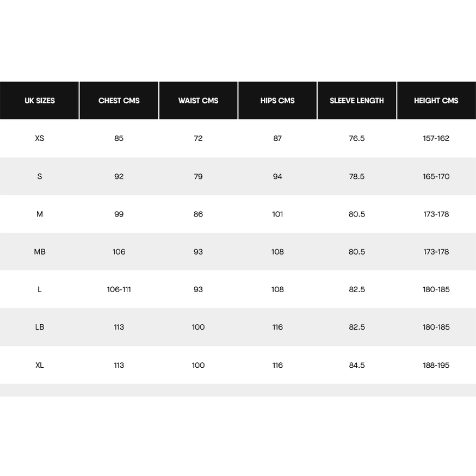Click the S size row label
Image resolution: width=476 pixels, height=476 pixels.
pyautogui.click(x=40, y=176)
